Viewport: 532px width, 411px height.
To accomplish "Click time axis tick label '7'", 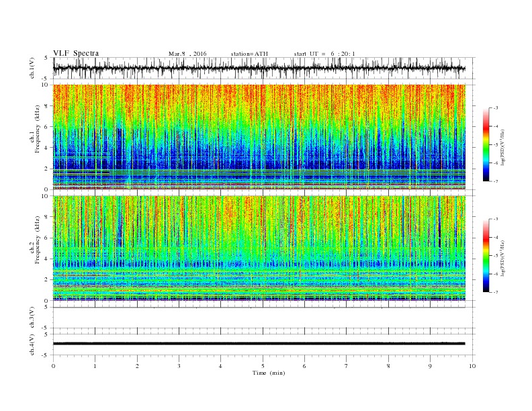I will point(347,366).
